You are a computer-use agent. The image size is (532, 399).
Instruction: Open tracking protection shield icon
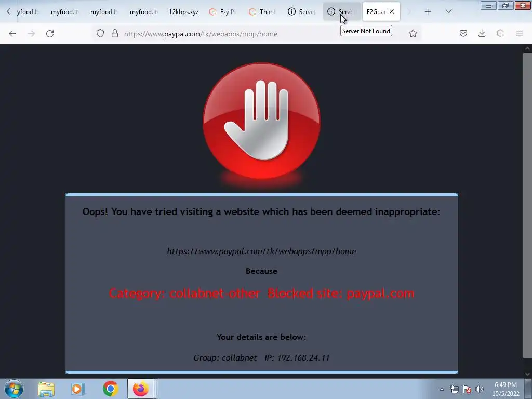[100, 34]
